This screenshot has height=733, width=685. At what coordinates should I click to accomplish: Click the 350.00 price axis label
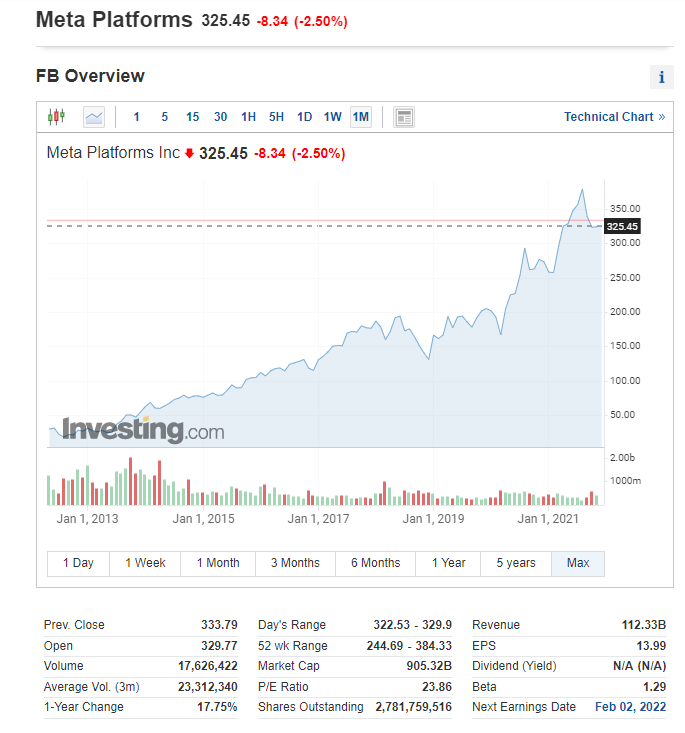tap(625, 209)
